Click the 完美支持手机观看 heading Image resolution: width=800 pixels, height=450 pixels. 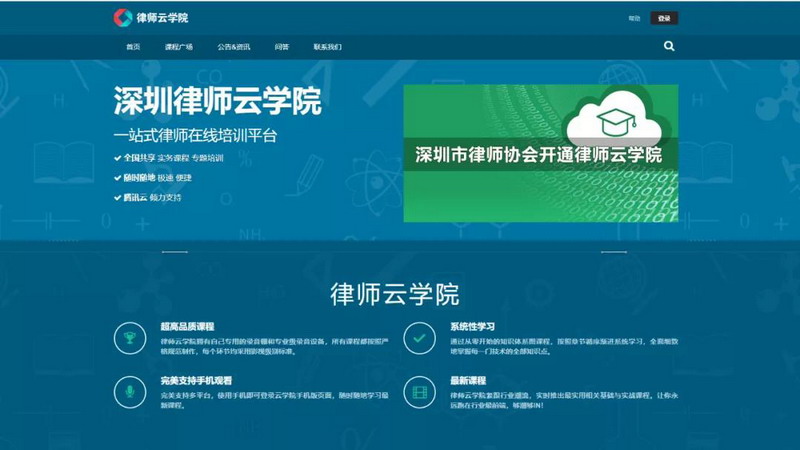pos(196,381)
